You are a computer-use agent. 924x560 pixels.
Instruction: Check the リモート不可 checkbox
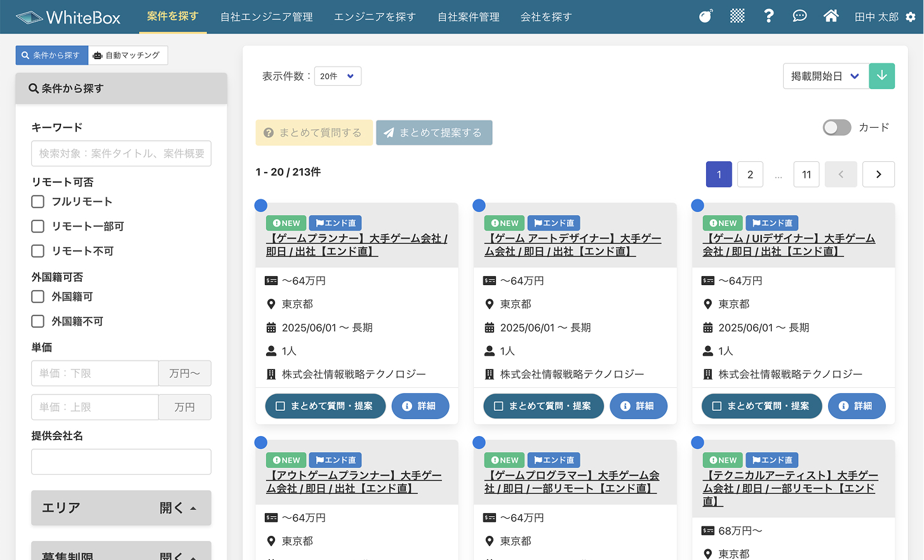[38, 251]
